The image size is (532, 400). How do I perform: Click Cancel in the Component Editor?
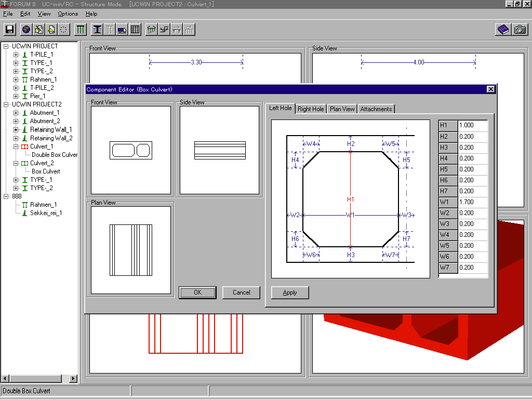tap(241, 292)
